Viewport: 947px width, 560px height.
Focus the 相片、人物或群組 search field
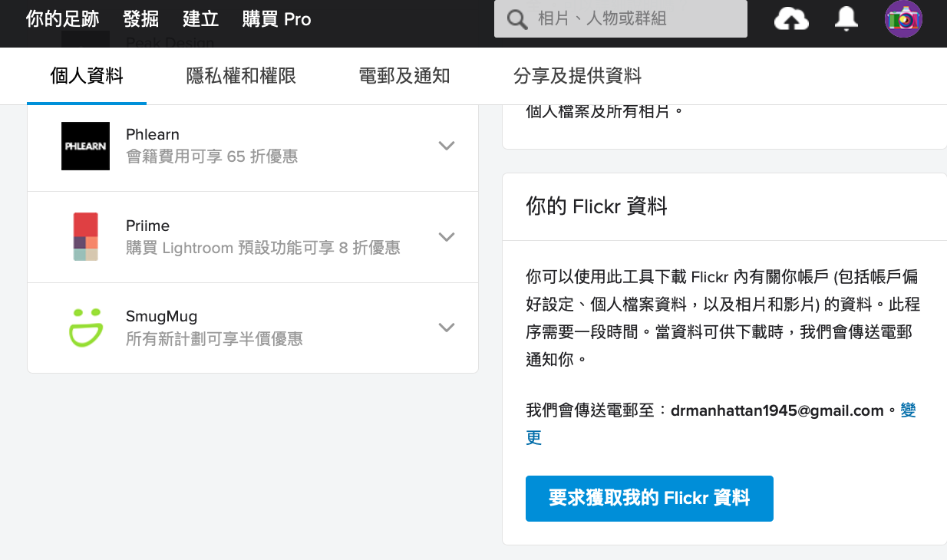click(x=621, y=19)
